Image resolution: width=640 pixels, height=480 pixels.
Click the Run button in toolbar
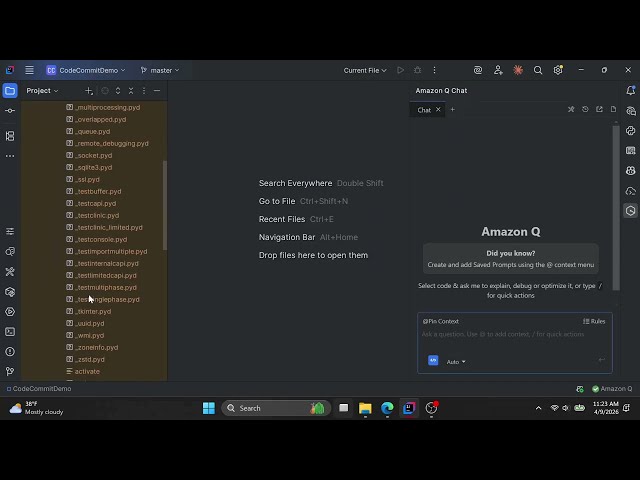(400, 70)
